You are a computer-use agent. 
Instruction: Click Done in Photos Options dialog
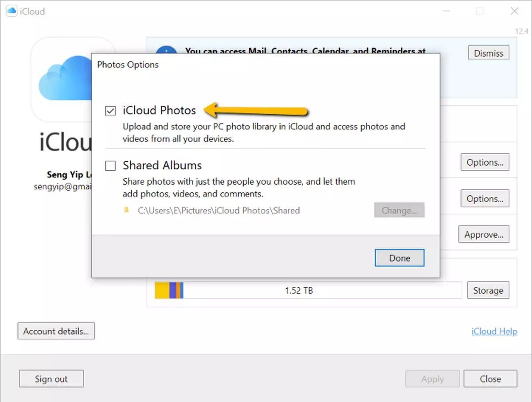(399, 258)
